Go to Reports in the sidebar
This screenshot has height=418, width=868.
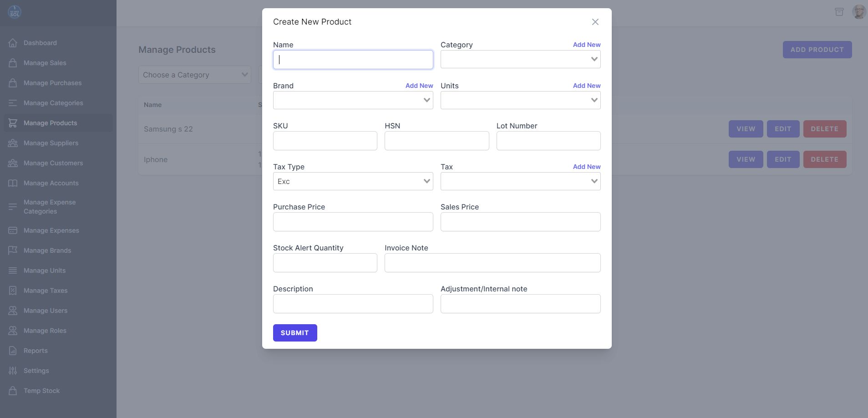[36, 351]
